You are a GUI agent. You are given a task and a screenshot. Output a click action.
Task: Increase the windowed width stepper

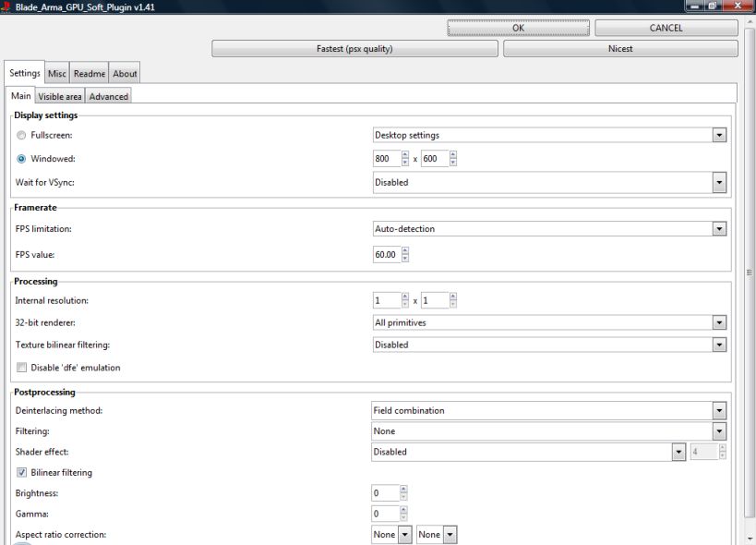[405, 155]
